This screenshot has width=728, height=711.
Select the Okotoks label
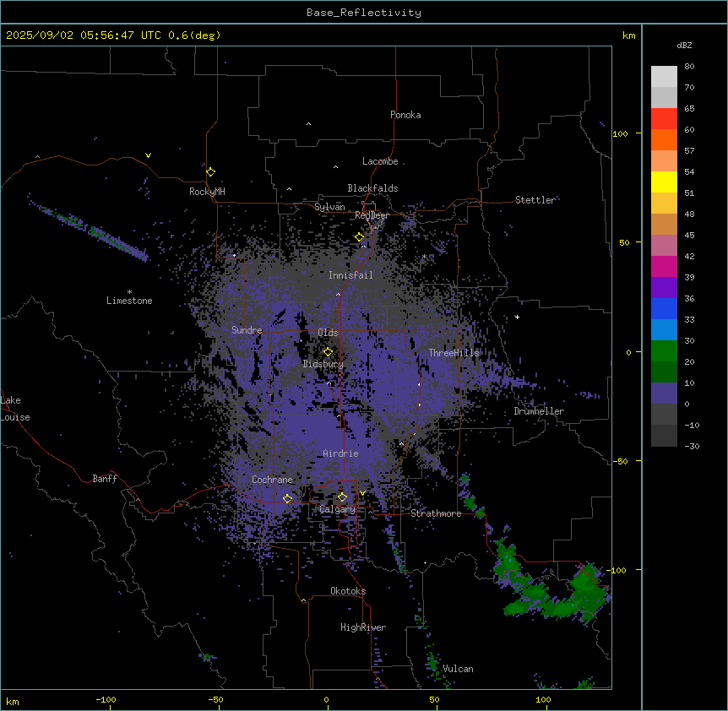pyautogui.click(x=348, y=591)
